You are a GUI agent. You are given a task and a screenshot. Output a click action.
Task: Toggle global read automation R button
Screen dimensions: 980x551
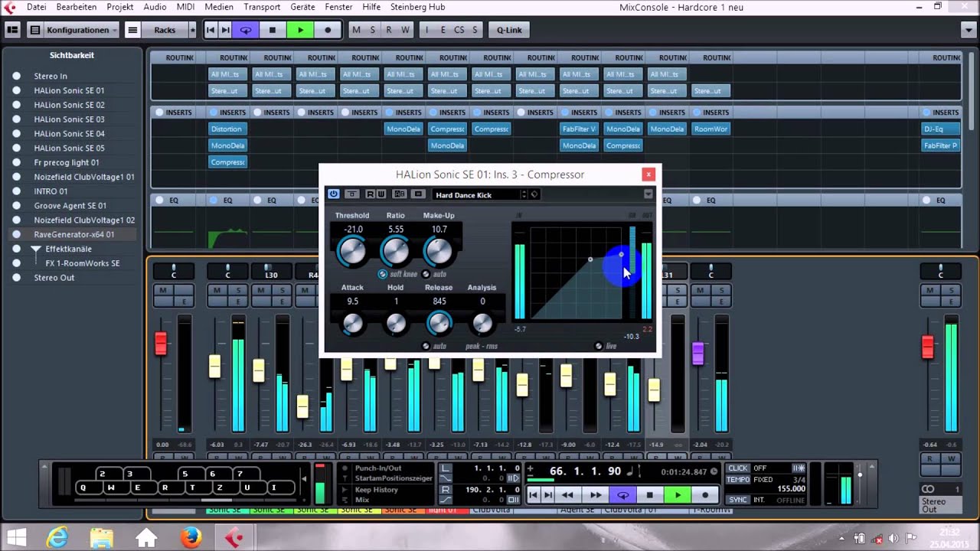(389, 30)
